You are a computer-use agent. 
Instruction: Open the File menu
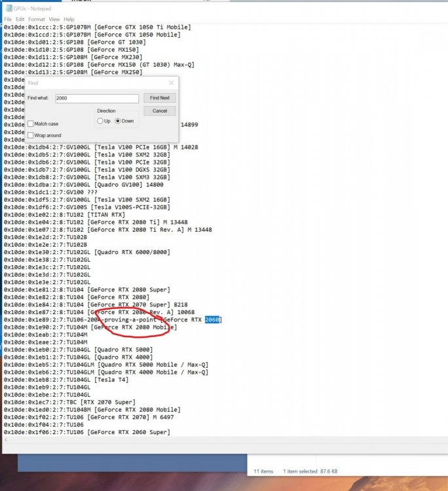[9, 20]
